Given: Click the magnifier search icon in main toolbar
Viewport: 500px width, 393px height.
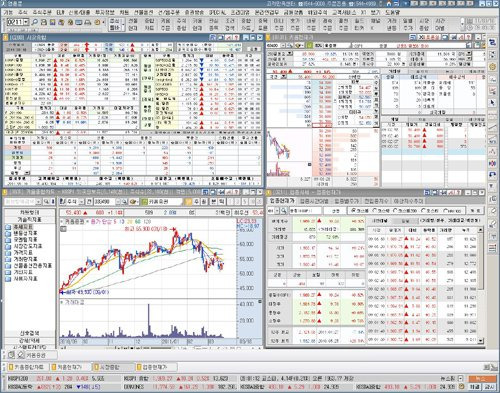Looking at the screenshot, I should pos(35,22).
